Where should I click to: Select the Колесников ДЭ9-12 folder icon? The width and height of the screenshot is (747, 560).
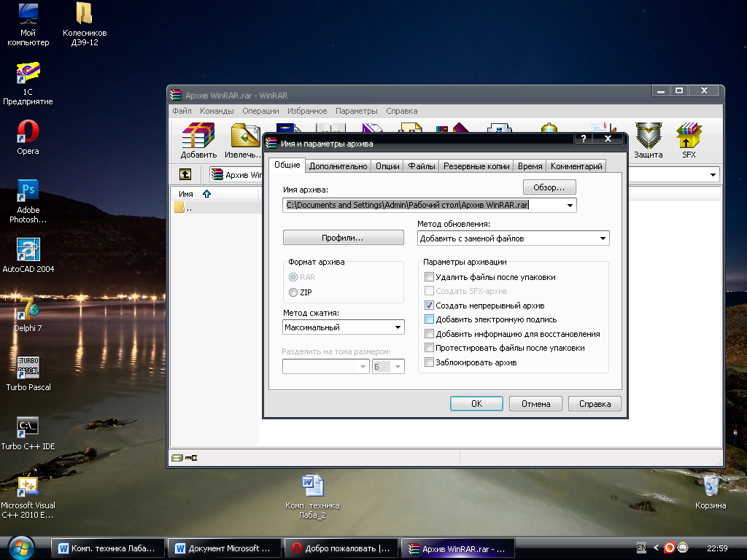pos(85,24)
